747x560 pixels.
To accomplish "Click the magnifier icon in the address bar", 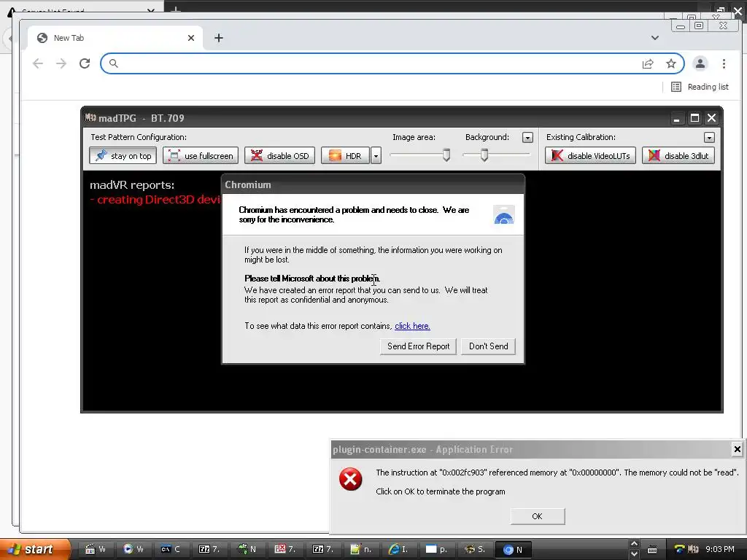I will click(113, 63).
